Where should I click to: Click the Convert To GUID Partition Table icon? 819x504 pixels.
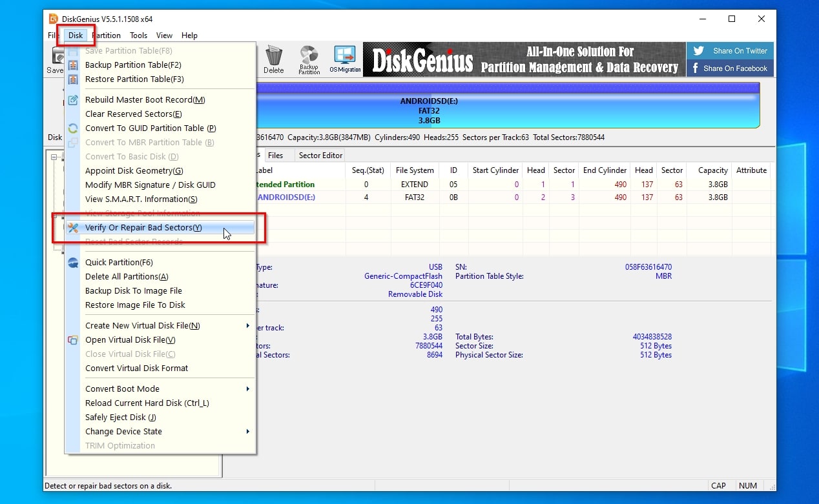click(73, 128)
